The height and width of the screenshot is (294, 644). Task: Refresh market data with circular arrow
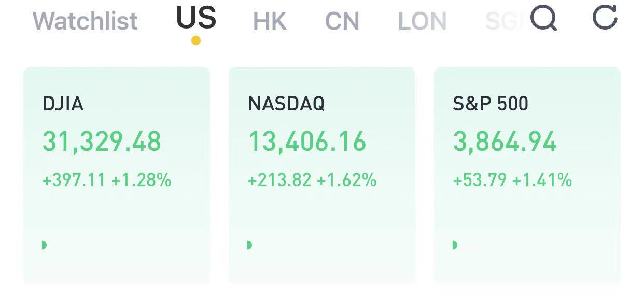(605, 17)
